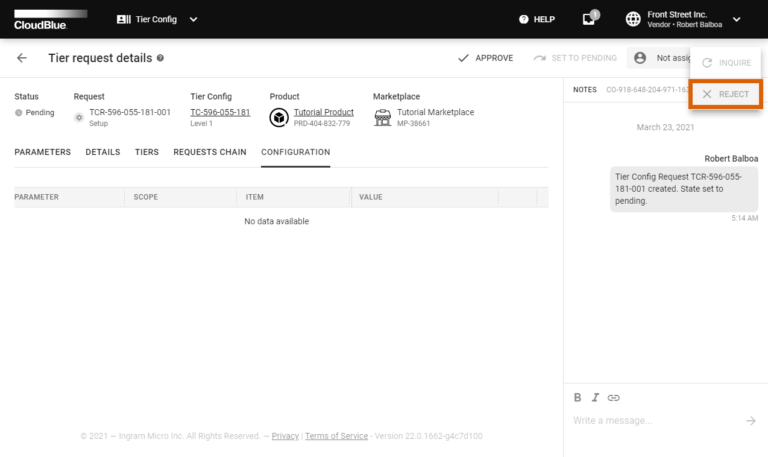768x457 pixels.
Task: Click the Pending status indicator
Action: click(34, 113)
